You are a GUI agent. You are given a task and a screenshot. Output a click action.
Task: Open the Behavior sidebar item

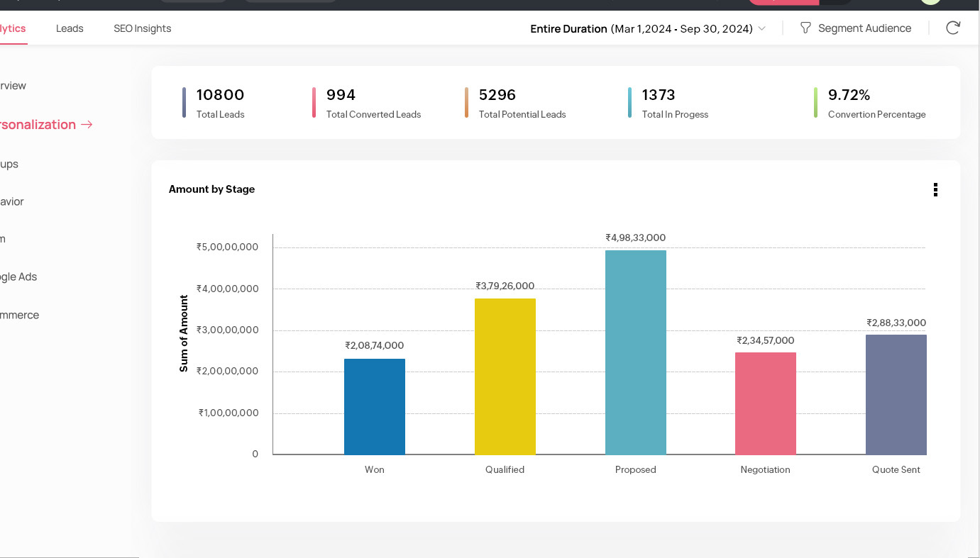coord(11,201)
